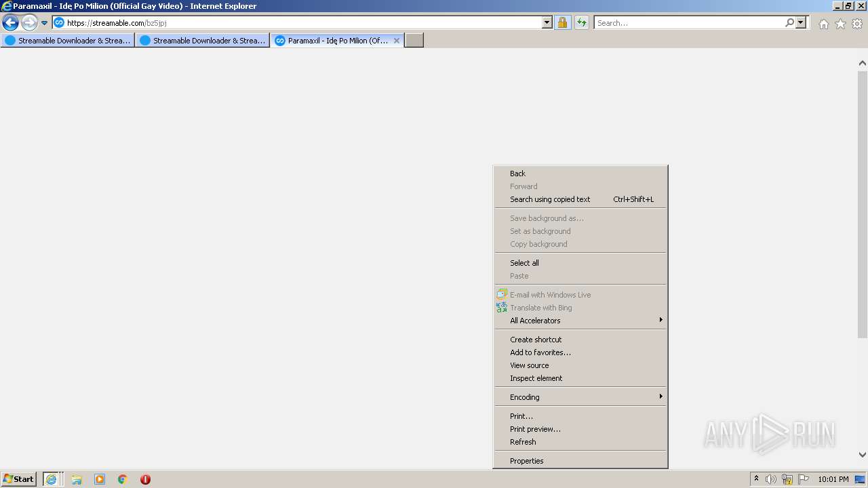The width and height of the screenshot is (868, 488).
Task: Click the network tray icon
Action: (x=787, y=479)
